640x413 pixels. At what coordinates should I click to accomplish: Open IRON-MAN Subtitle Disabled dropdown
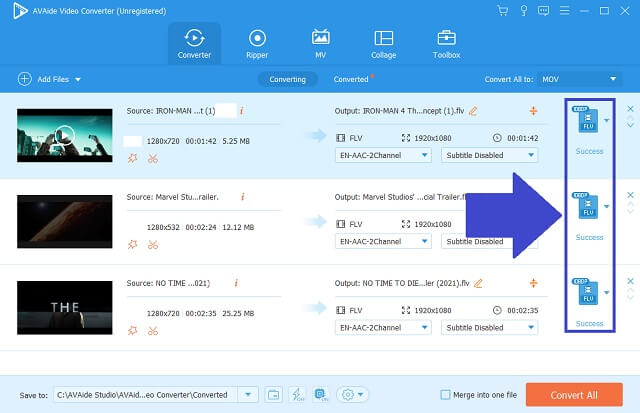coord(489,155)
